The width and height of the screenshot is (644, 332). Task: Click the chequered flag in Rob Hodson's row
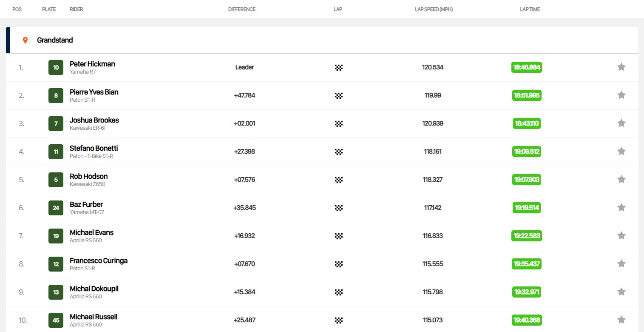338,180
